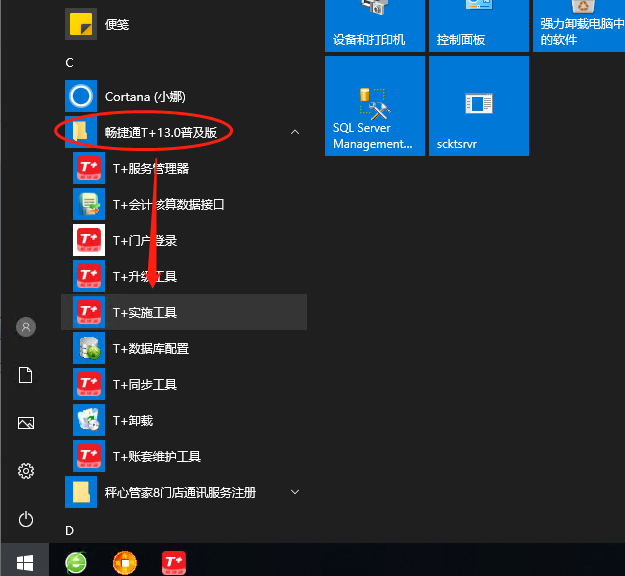Open the 设备和打印机 tile
The image size is (625, 576).
pos(375,26)
